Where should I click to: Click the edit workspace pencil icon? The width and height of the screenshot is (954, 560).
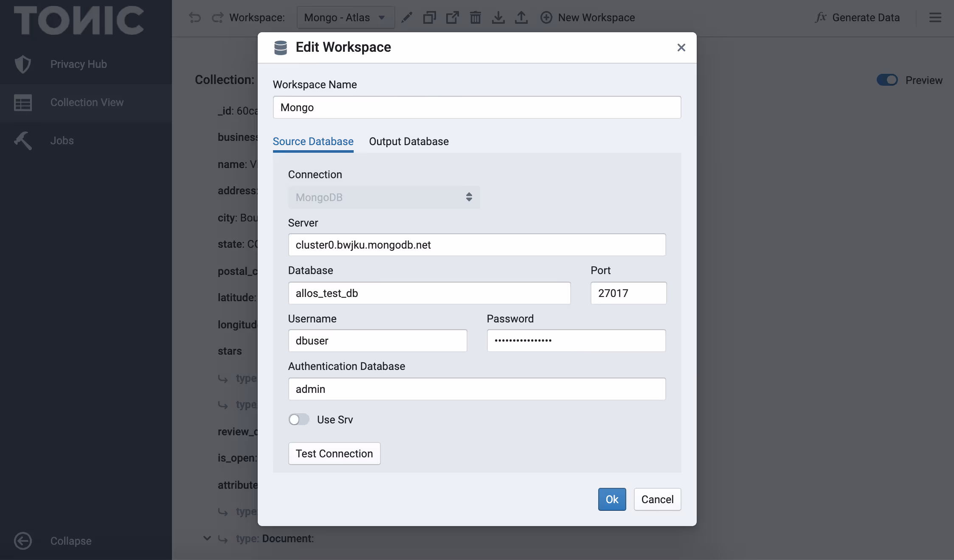[407, 17]
